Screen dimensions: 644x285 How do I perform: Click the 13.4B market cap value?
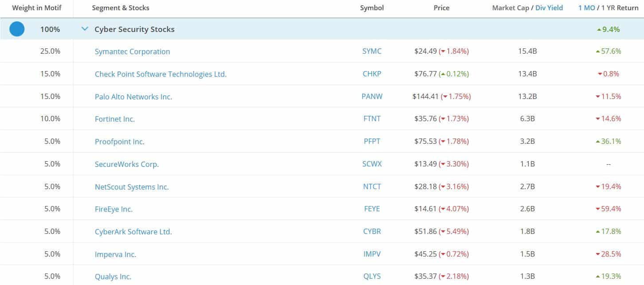pyautogui.click(x=527, y=74)
